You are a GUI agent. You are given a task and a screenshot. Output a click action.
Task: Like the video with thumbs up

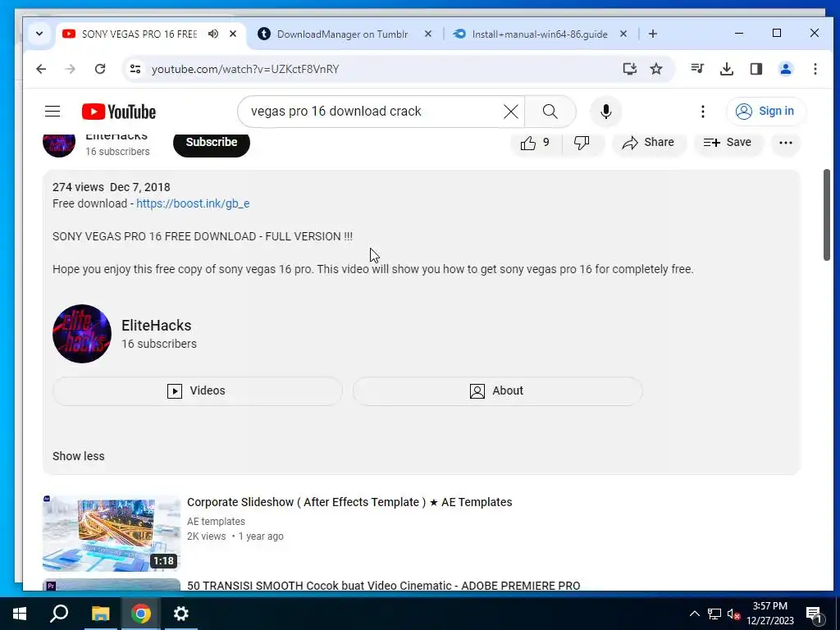tap(536, 143)
